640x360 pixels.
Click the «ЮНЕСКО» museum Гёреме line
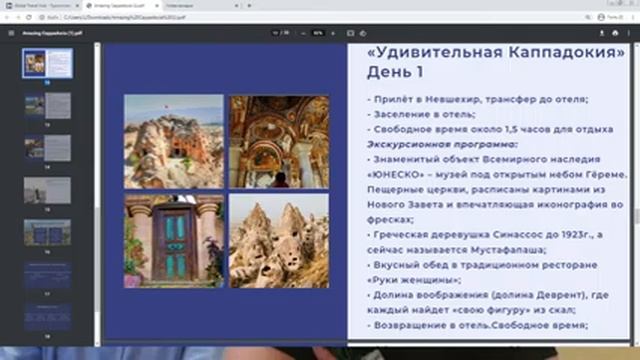coord(497,175)
